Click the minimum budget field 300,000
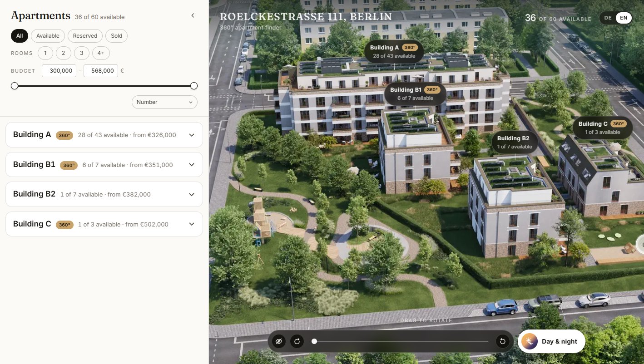This screenshot has width=644, height=364. [59, 71]
